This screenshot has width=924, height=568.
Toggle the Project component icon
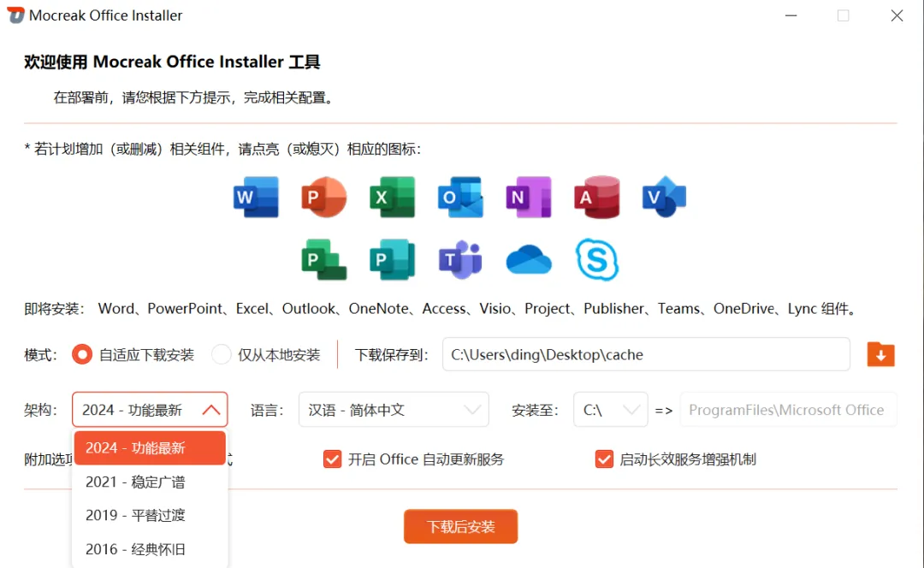coord(323,259)
